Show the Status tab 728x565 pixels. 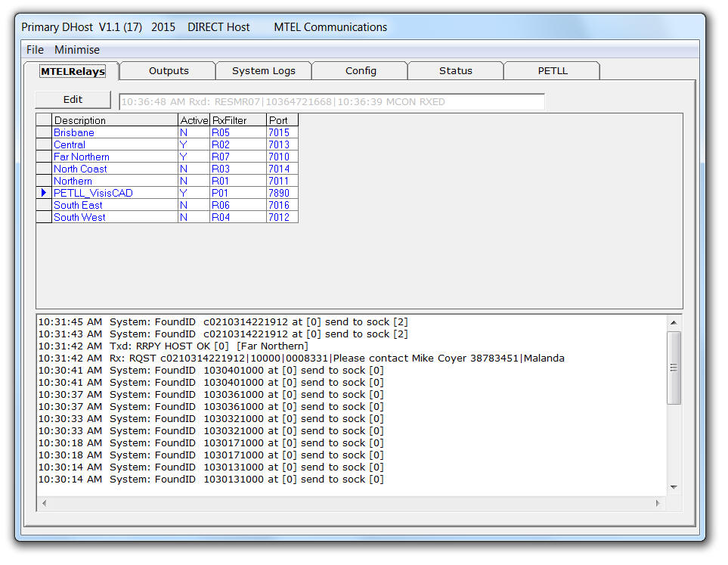pos(455,70)
